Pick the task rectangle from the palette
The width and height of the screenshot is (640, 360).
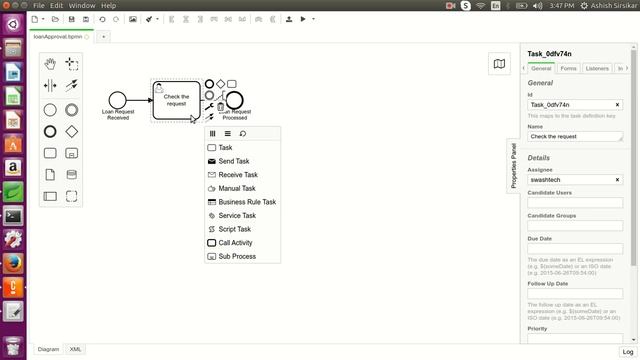[x=50, y=153]
